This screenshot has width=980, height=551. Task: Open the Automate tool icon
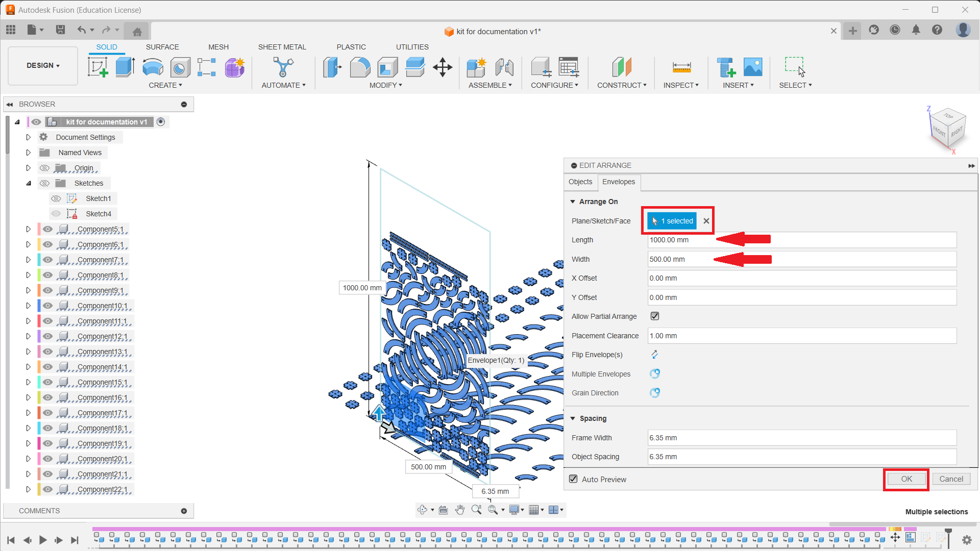point(283,67)
